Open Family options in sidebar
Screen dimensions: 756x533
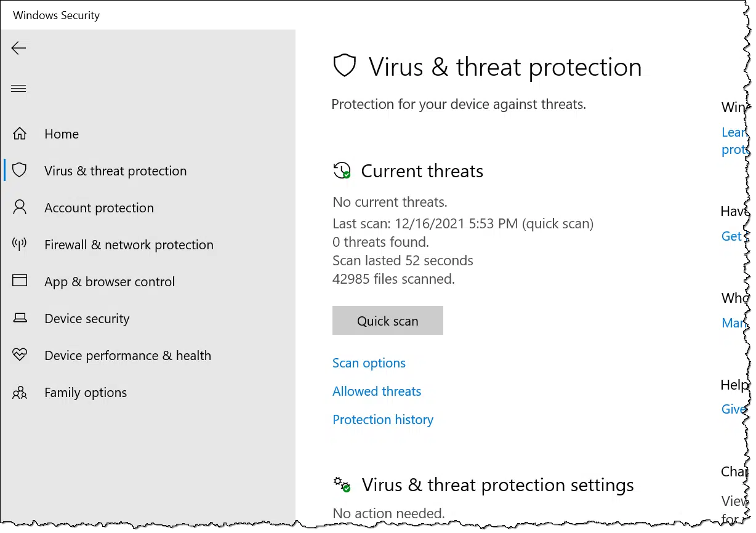[x=86, y=393]
